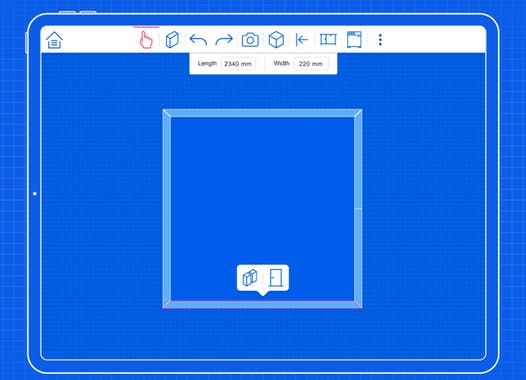
Task: Click the Length label
Action: pos(207,63)
